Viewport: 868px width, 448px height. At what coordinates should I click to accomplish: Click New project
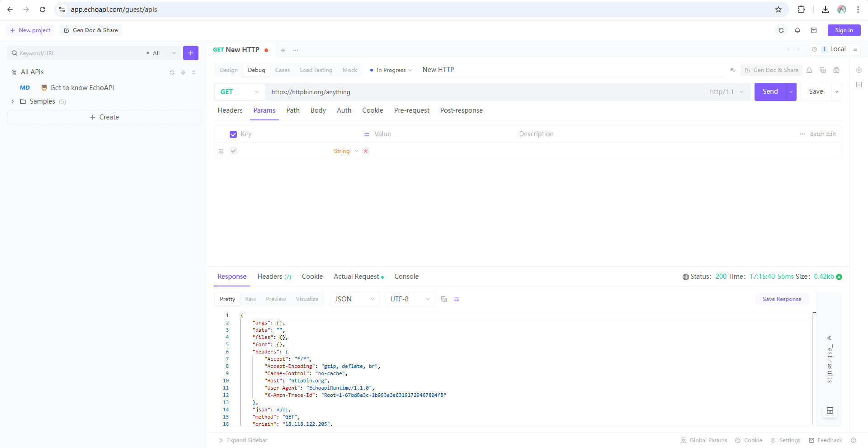pos(30,30)
